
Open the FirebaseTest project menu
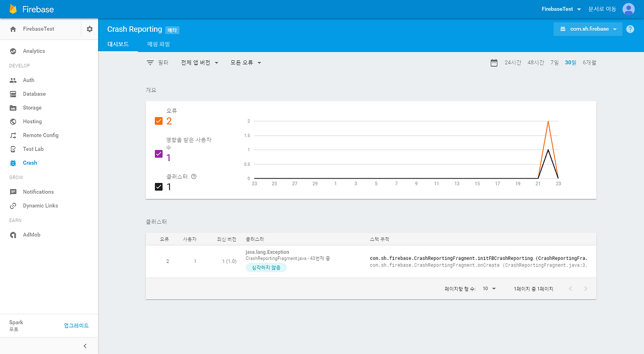(x=560, y=9)
